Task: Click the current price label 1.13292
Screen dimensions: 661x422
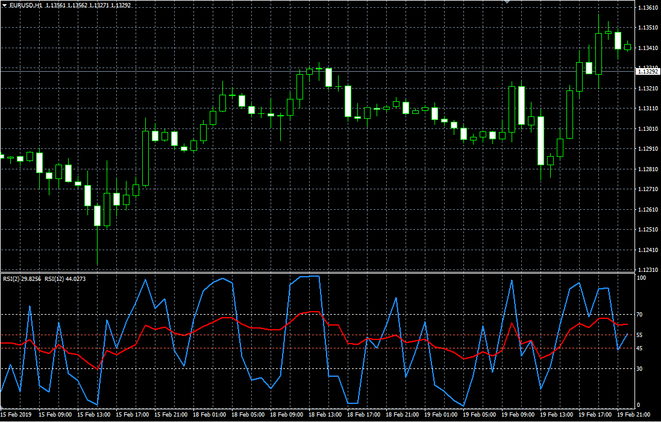Action: pyautogui.click(x=648, y=72)
